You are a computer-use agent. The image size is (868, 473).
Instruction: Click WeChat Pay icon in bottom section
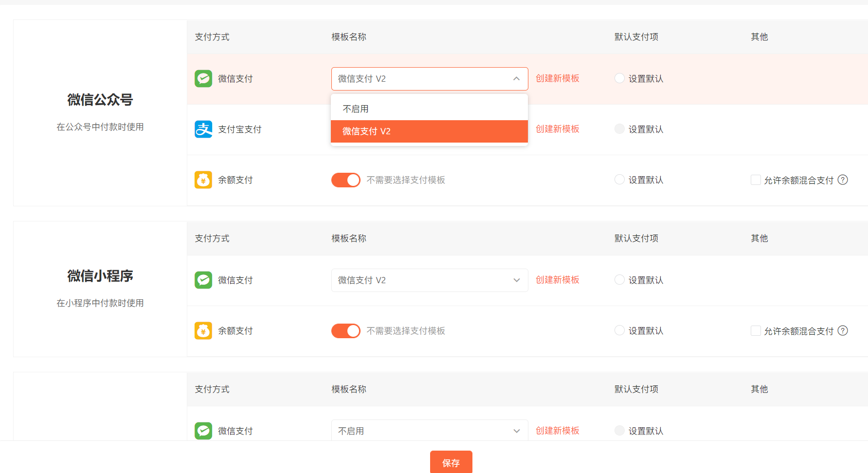203,431
